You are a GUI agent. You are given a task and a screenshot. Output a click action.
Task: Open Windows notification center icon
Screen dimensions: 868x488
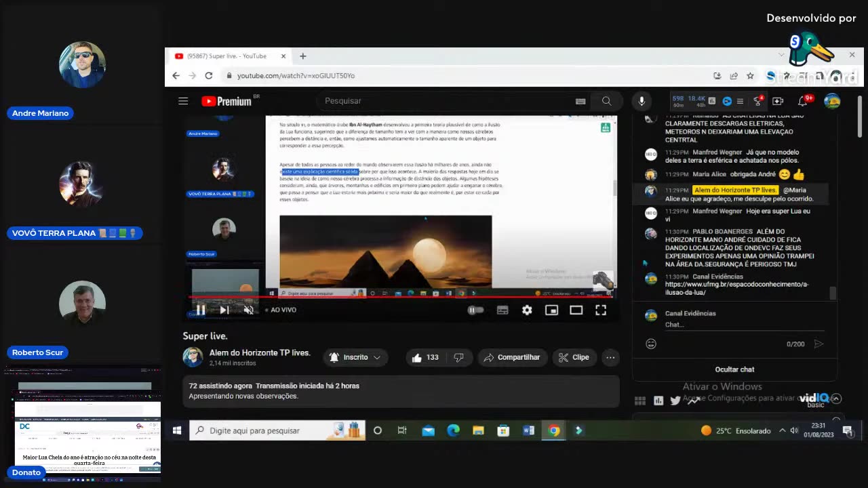[x=848, y=430]
